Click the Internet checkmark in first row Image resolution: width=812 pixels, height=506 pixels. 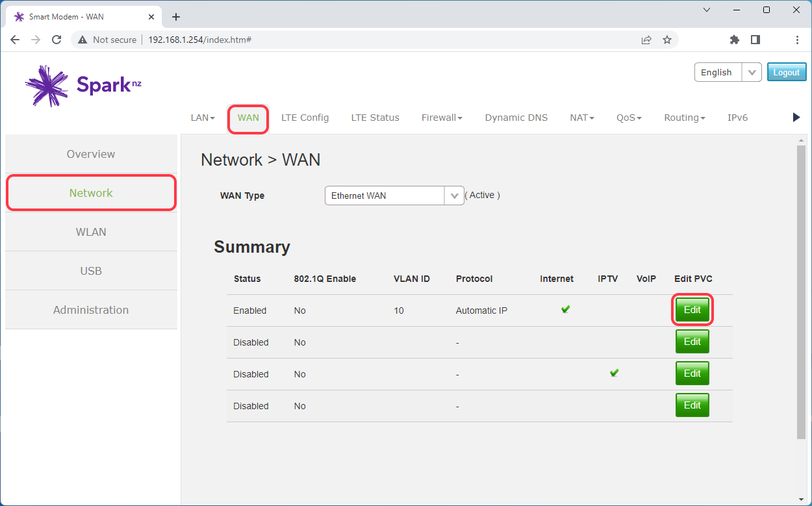click(x=565, y=309)
